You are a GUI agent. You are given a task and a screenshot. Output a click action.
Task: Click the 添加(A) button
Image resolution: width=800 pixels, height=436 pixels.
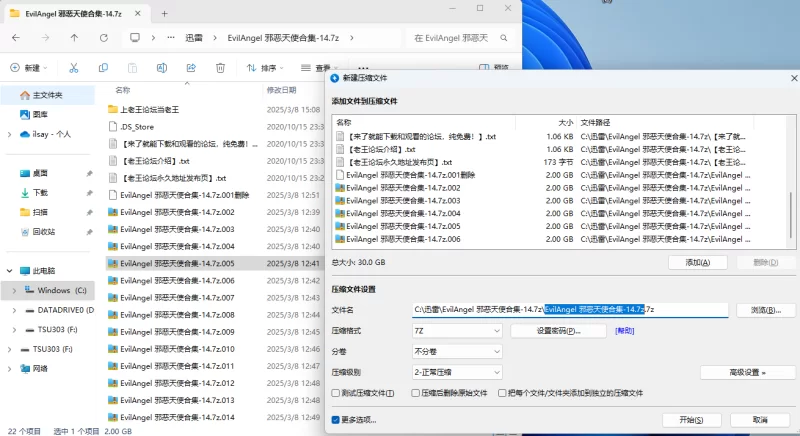click(697, 263)
